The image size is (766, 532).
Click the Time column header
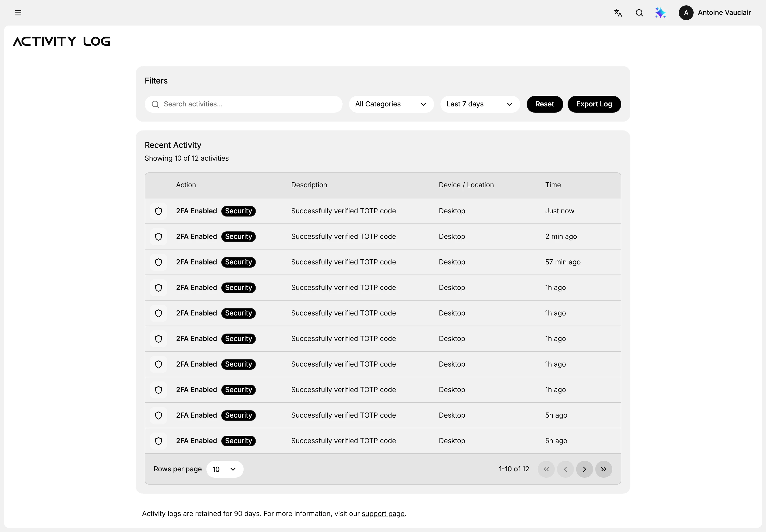[x=553, y=185]
